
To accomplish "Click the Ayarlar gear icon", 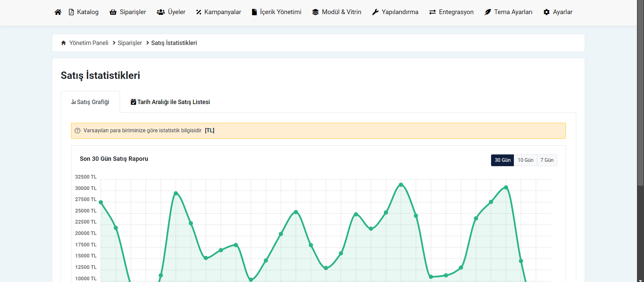I will (x=546, y=12).
